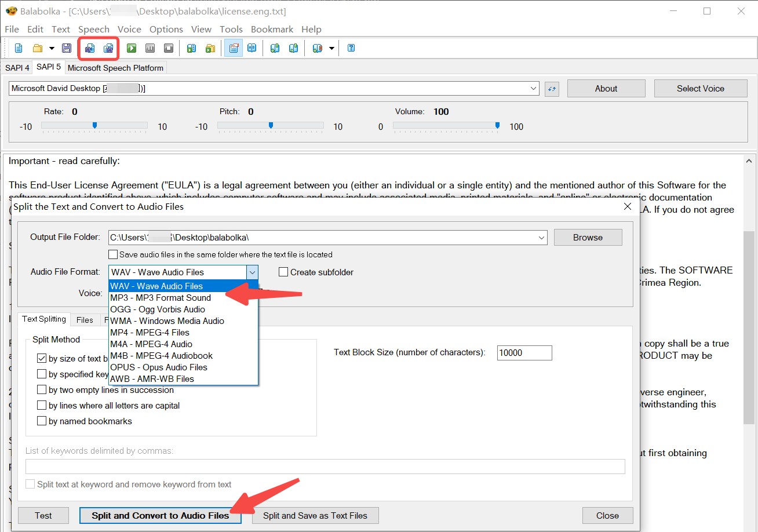Choose OGG - Ogg Vorbis Audio option
Screen dimensions: 758x532
183,309
